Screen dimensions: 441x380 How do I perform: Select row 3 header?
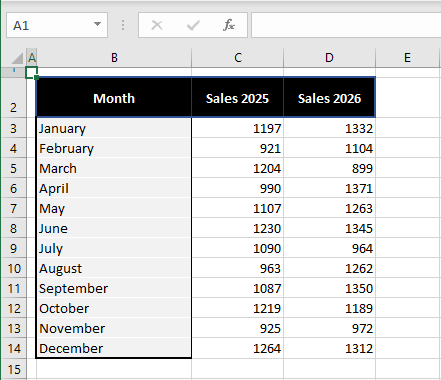click(x=13, y=128)
